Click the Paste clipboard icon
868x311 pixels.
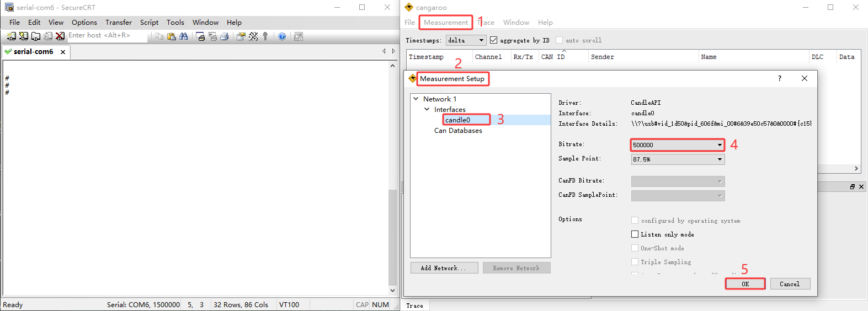click(x=172, y=36)
